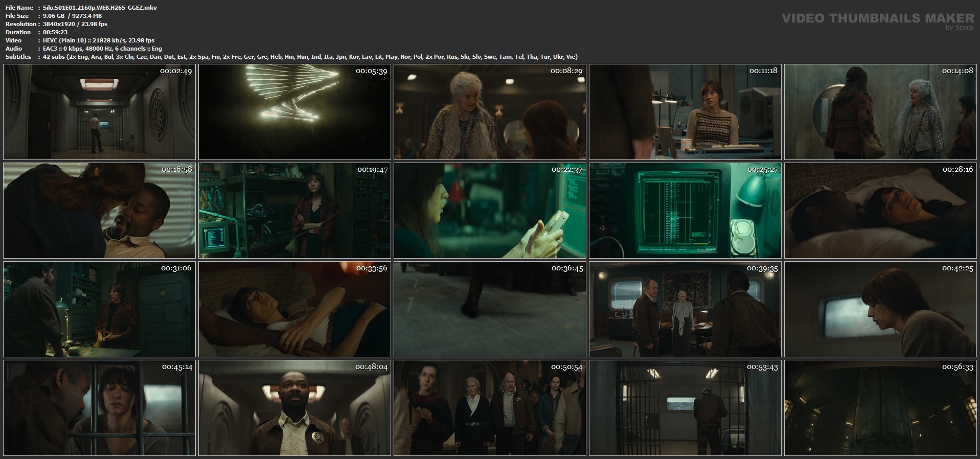Click the Duration label

pyautogui.click(x=18, y=32)
